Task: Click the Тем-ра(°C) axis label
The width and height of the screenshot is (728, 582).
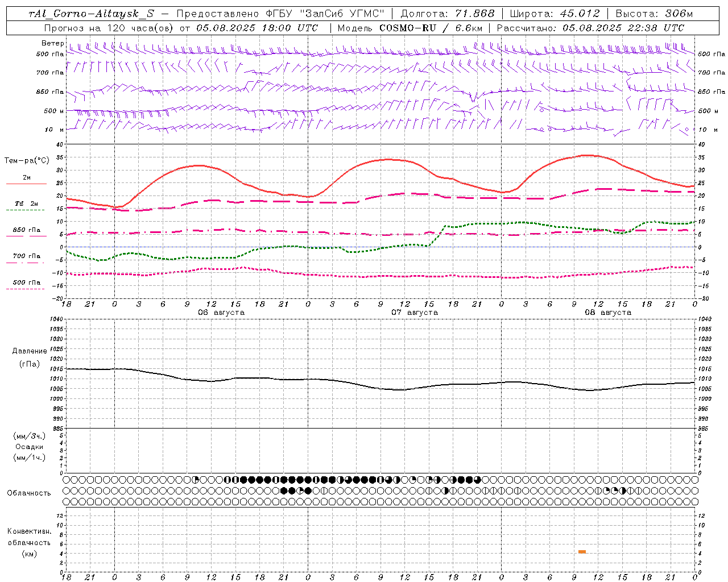Action: click(27, 161)
